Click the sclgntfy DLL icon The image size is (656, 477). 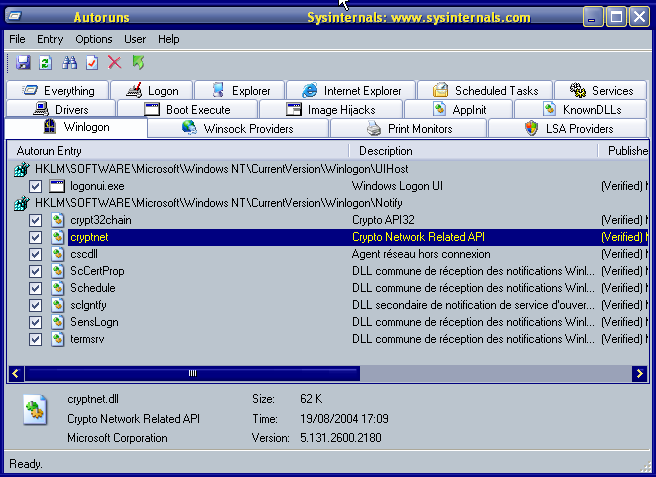[58, 305]
